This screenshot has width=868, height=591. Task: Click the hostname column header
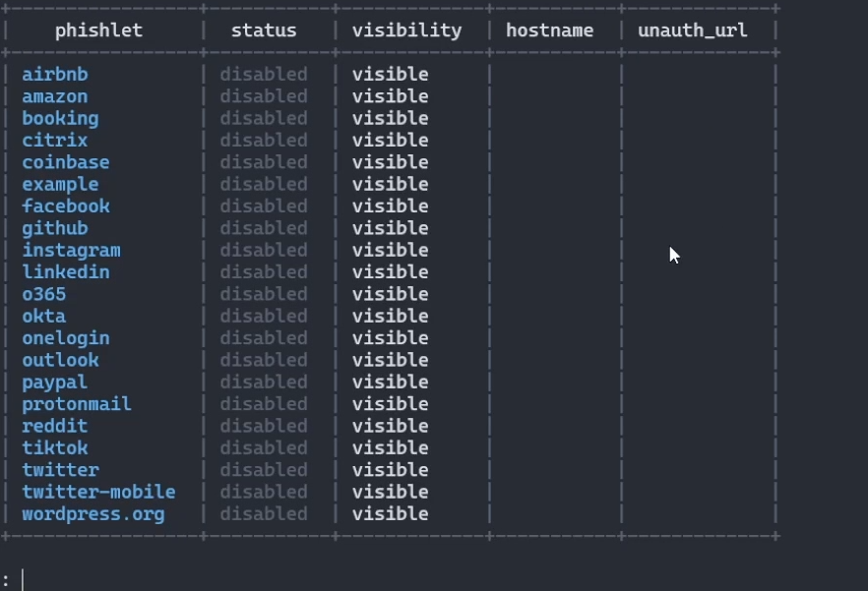(x=549, y=30)
